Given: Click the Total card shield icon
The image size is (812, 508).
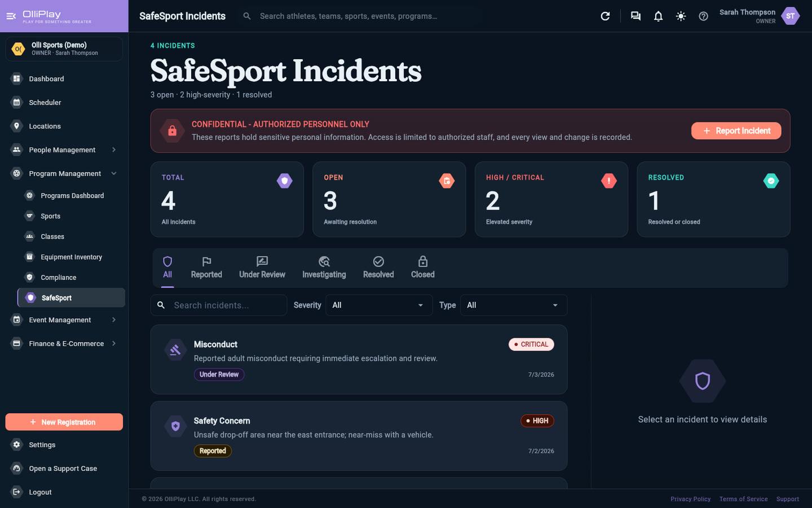Looking at the screenshot, I should point(285,181).
